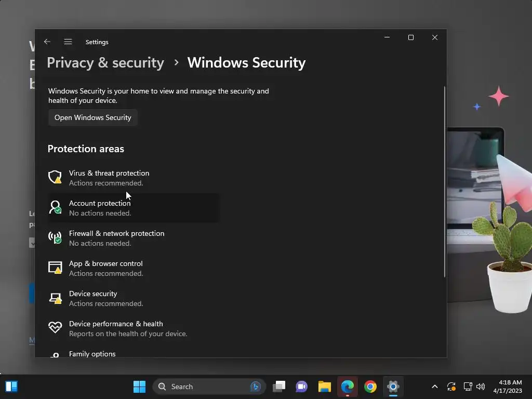Image resolution: width=532 pixels, height=399 pixels.
Task: Open Device performance & health entry
Action: [x=134, y=328]
